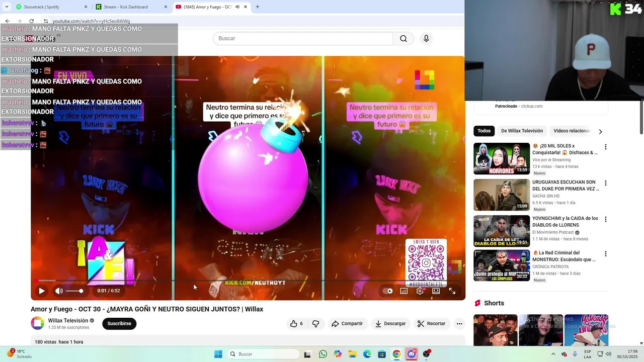Go back with browser back arrow
Image resolution: width=644 pixels, height=362 pixels.
[8, 21]
